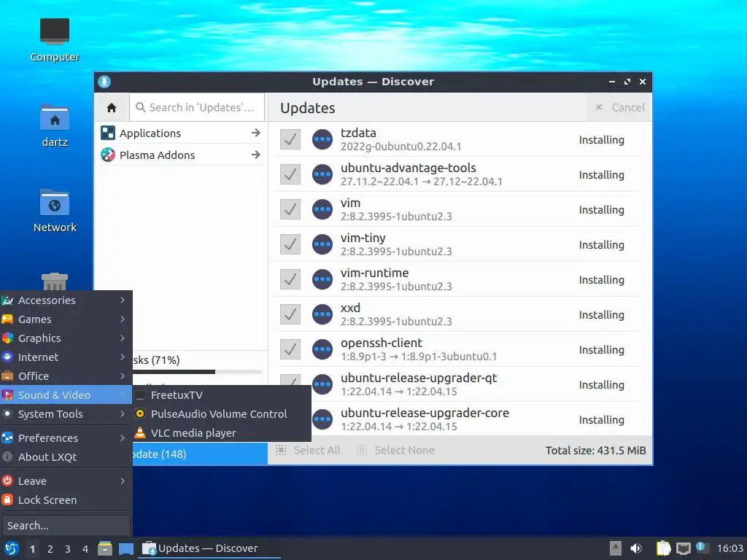Open PulseAudio Volume Control
747x560 pixels.
click(222, 414)
